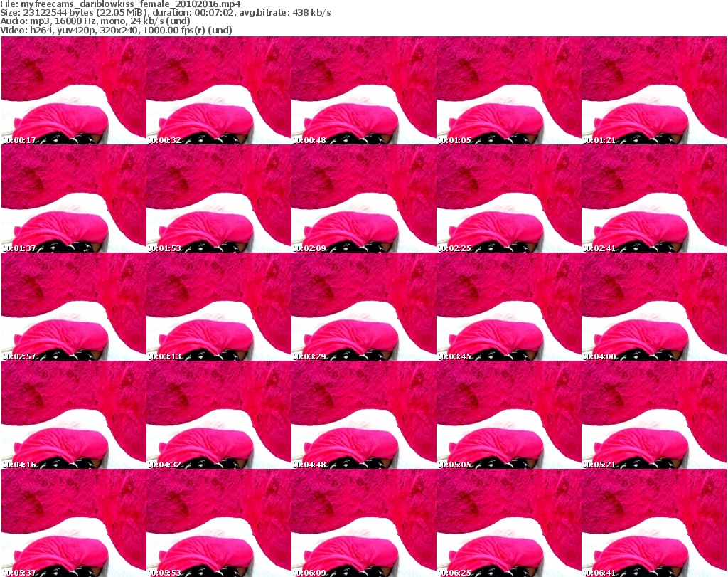Choose the frame marked 00:05:21

coord(654,415)
